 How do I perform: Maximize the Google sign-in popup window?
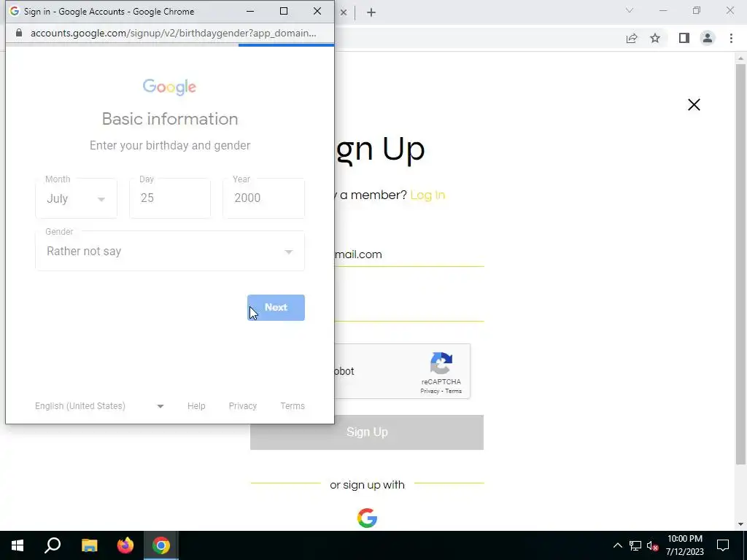click(284, 11)
